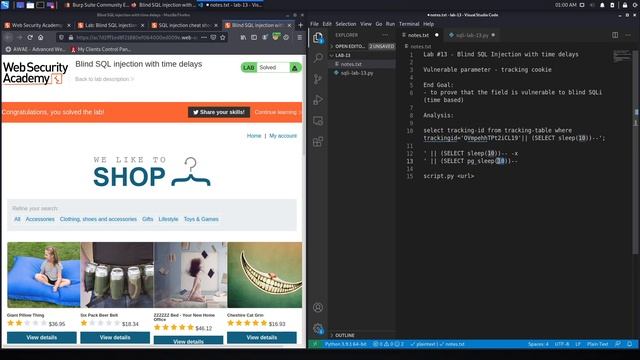640x360 pixels.
Task: Select Python interpreter in status bar
Action: tap(345, 344)
